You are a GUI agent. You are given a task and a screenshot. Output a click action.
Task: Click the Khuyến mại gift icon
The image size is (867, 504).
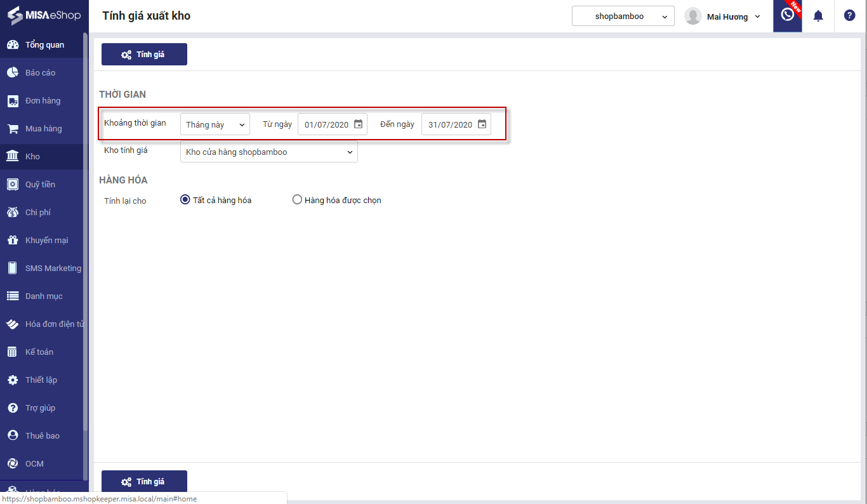[13, 240]
